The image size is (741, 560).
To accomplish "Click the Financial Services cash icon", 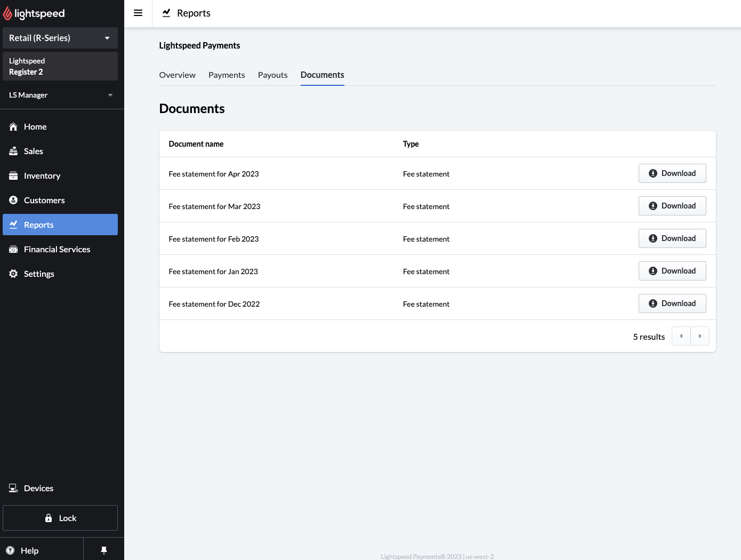I will [13, 250].
